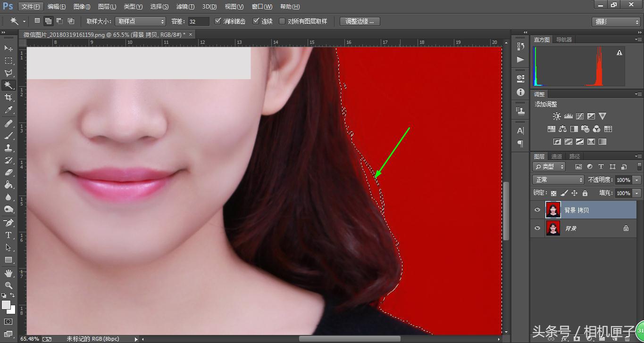
Task: Switch to the 通道 tab
Action: click(556, 156)
